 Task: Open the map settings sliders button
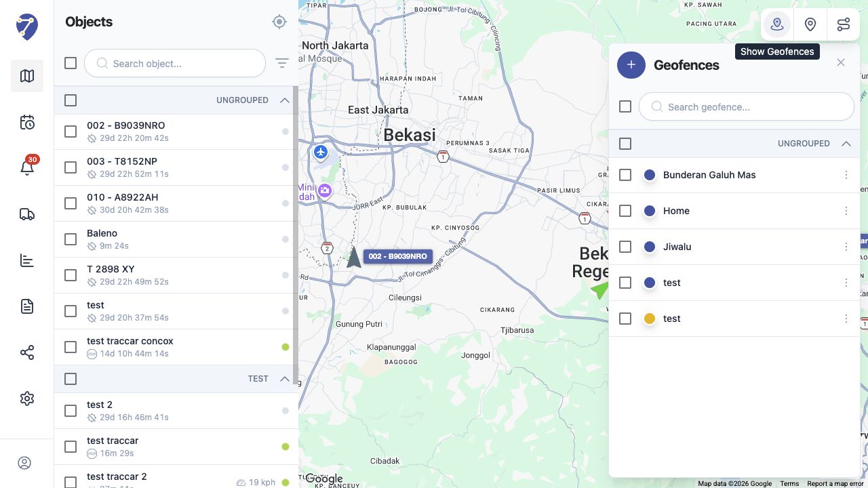[844, 25]
